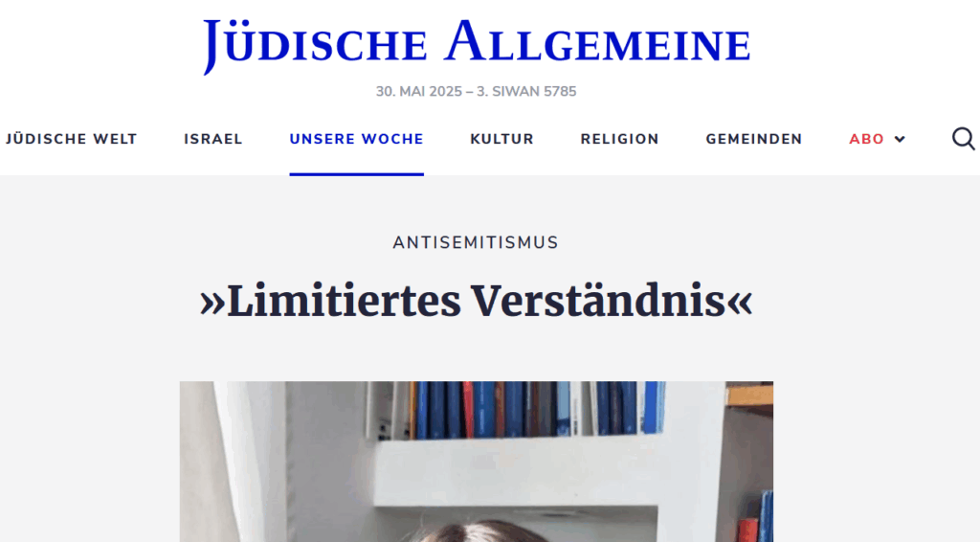Screen dimensions: 980x542
Task: Click the word Jüdische in the masthead logo
Action: click(x=316, y=45)
